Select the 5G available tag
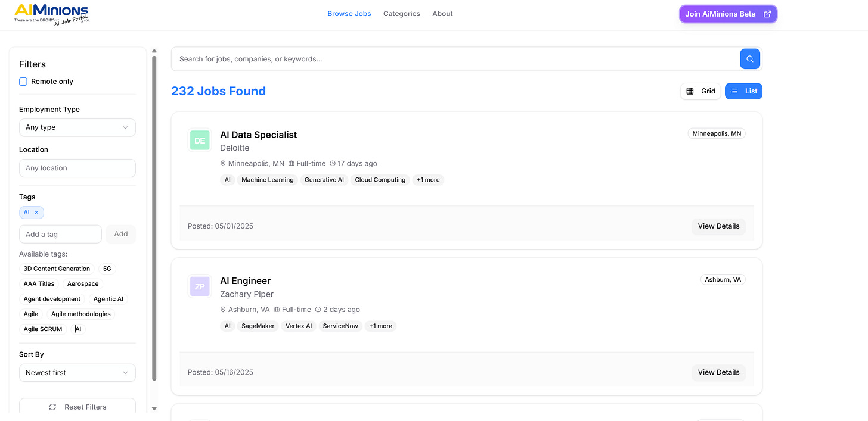 click(x=107, y=269)
